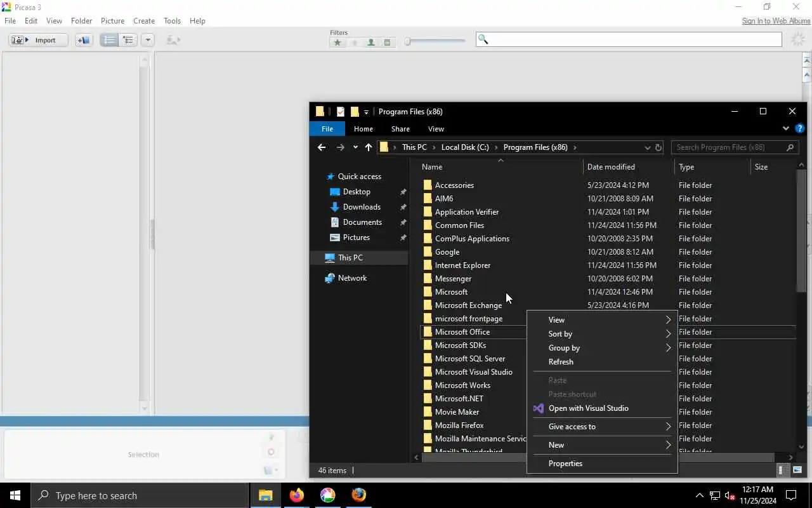
Task: Open the View ribbon tab in File Explorer
Action: (436, 129)
